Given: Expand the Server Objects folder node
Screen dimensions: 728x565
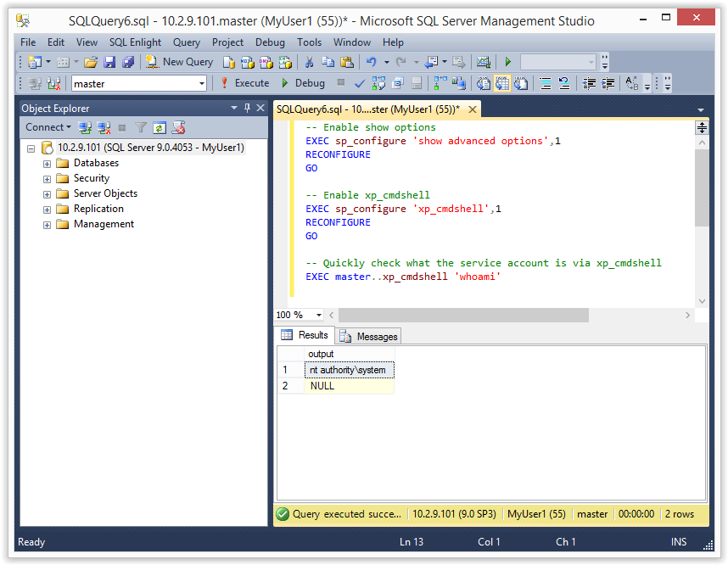Looking at the screenshot, I should (47, 194).
